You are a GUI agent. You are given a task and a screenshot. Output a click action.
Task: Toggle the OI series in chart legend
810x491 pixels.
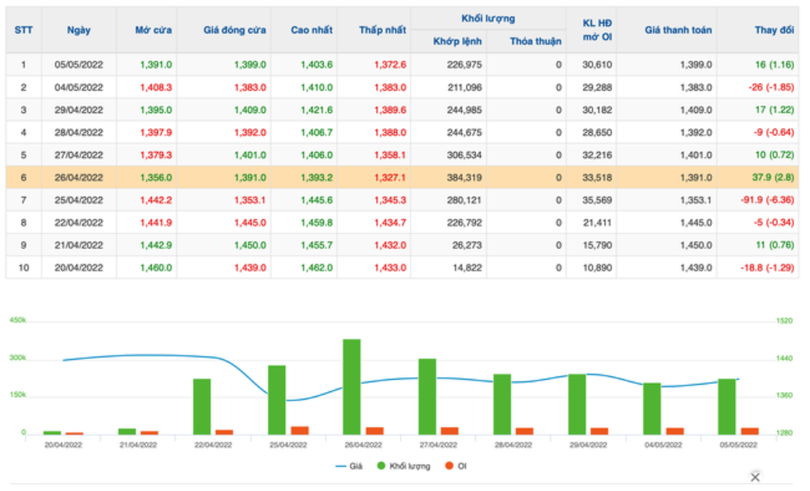[x=456, y=465]
